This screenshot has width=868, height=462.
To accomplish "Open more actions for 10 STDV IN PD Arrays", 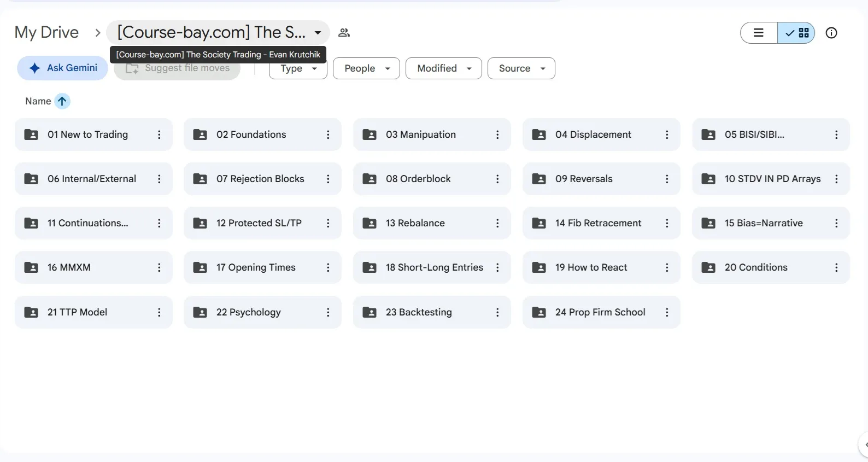I will point(836,179).
